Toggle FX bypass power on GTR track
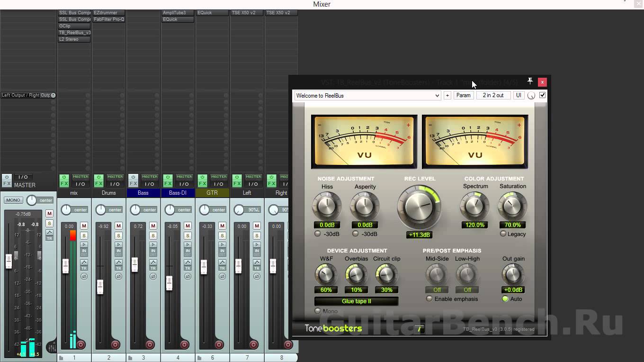644x362 pixels. 202,177
